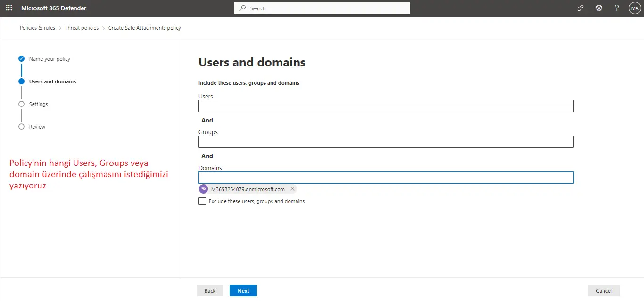Click the search magnifier icon

coord(243,8)
